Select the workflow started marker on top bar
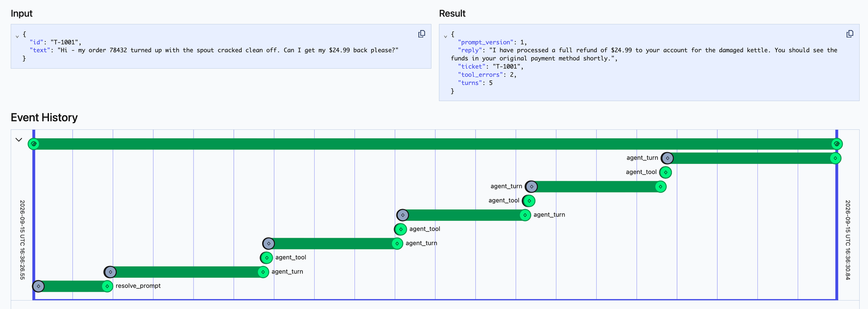This screenshot has width=868, height=309. (x=34, y=144)
